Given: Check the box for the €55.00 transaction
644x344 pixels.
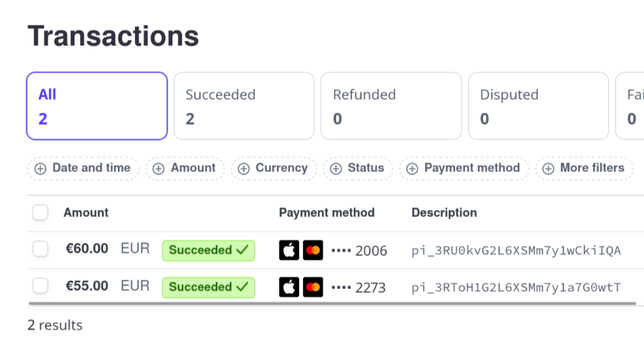Looking at the screenshot, I should (41, 287).
